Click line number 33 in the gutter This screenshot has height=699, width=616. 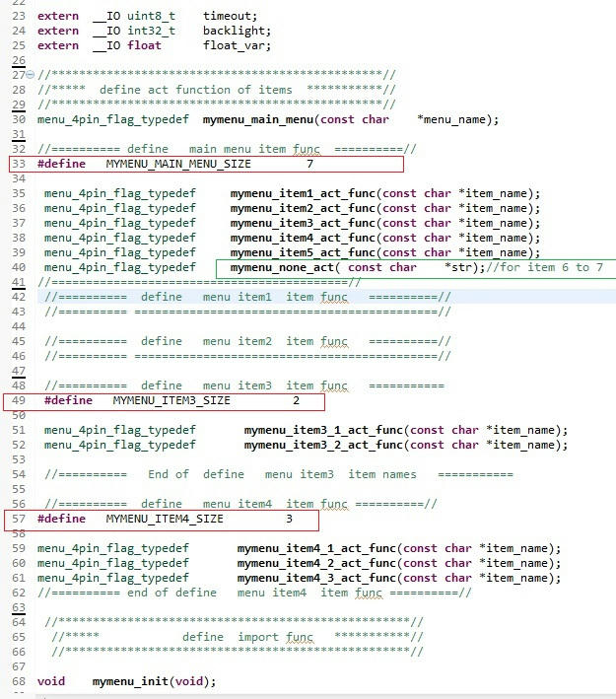click(20, 164)
